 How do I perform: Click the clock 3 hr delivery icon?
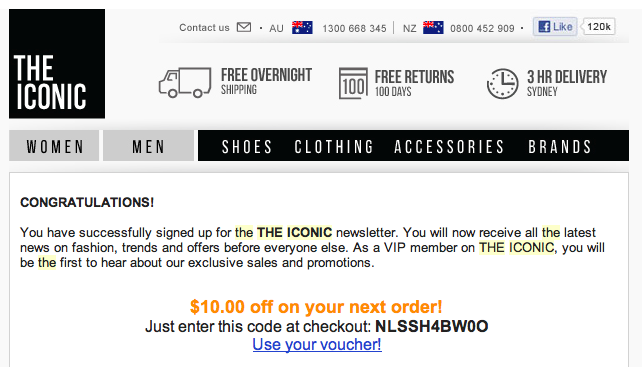pos(502,84)
